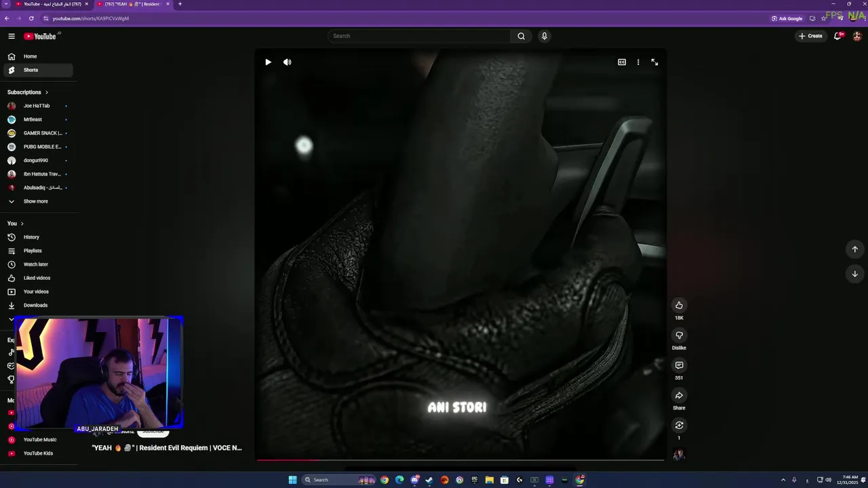Click the browser address bar URL
Viewport: 868px width, 488px height.
(x=91, y=18)
